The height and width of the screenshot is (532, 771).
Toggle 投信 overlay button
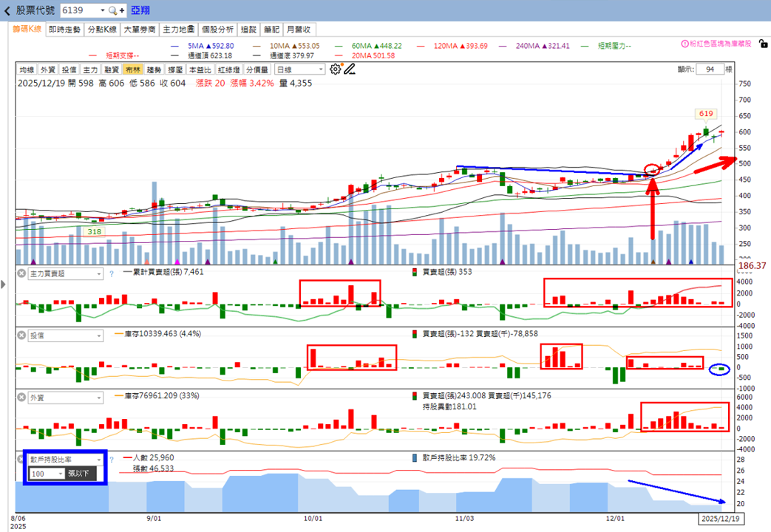(x=69, y=69)
